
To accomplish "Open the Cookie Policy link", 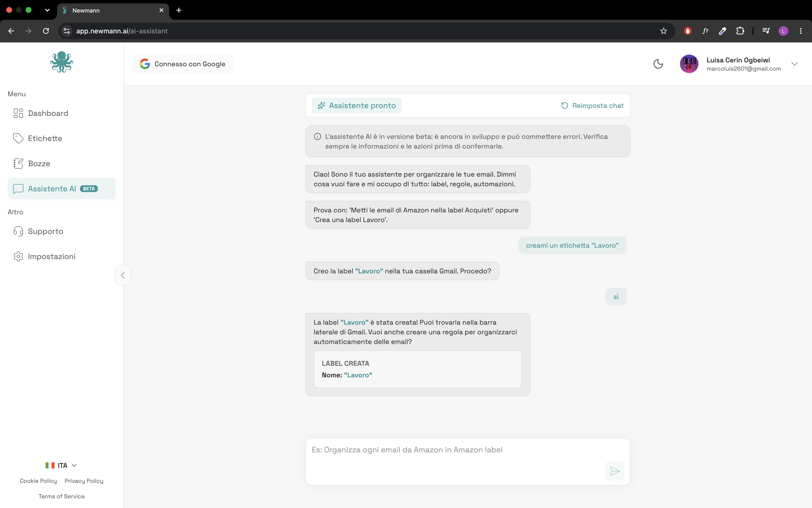I will tap(38, 481).
